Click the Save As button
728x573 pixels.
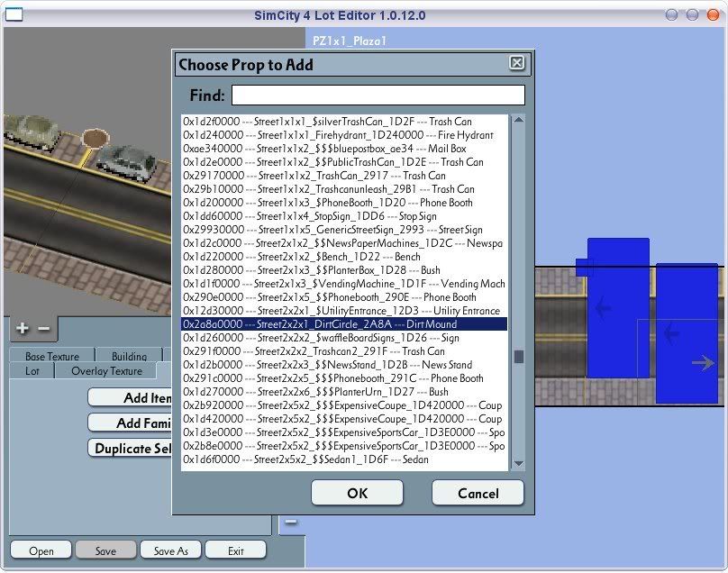pyautogui.click(x=171, y=550)
